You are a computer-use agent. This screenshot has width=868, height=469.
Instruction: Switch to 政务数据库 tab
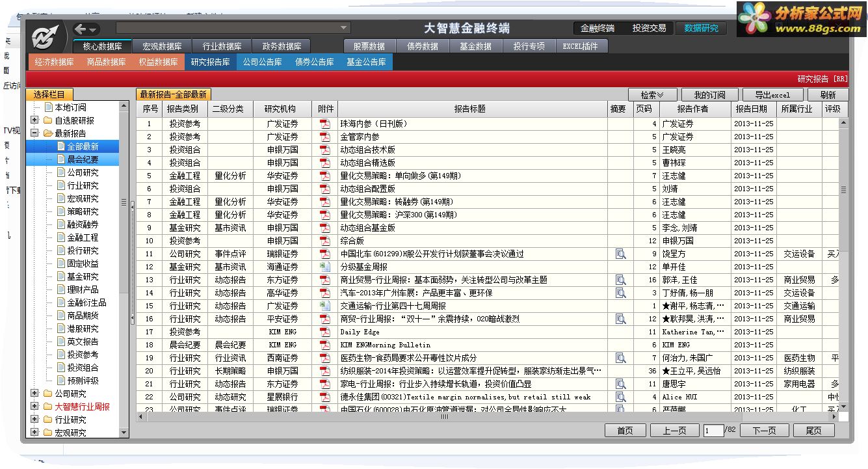pyautogui.click(x=282, y=46)
